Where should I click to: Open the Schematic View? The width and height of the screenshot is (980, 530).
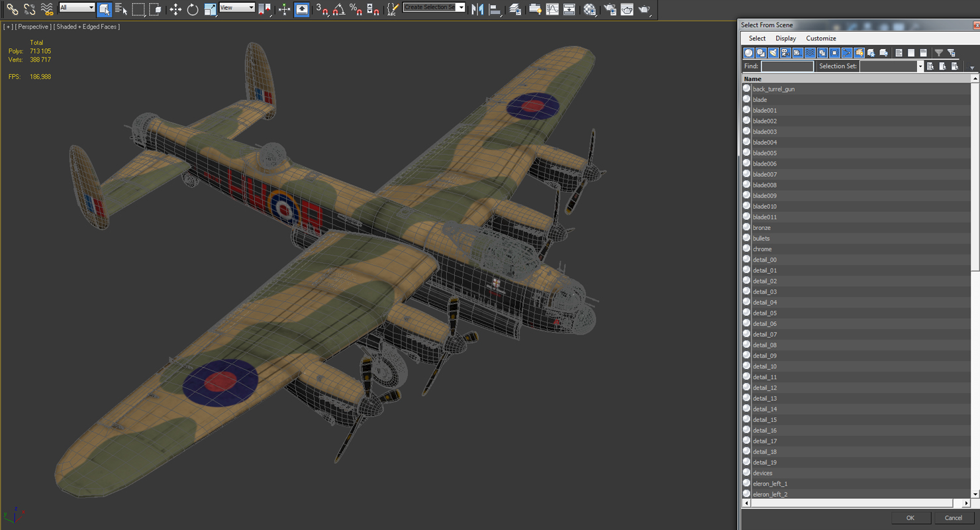pyautogui.click(x=569, y=9)
